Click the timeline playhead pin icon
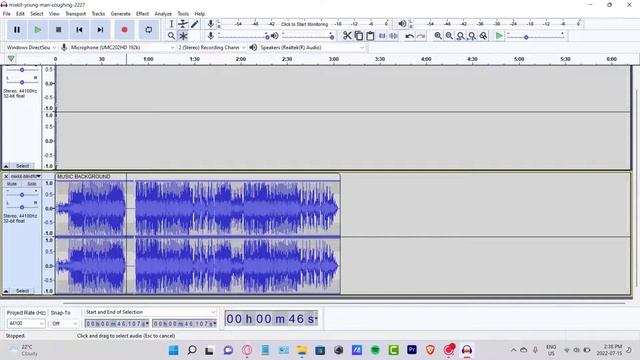The image size is (640, 360). (11, 59)
